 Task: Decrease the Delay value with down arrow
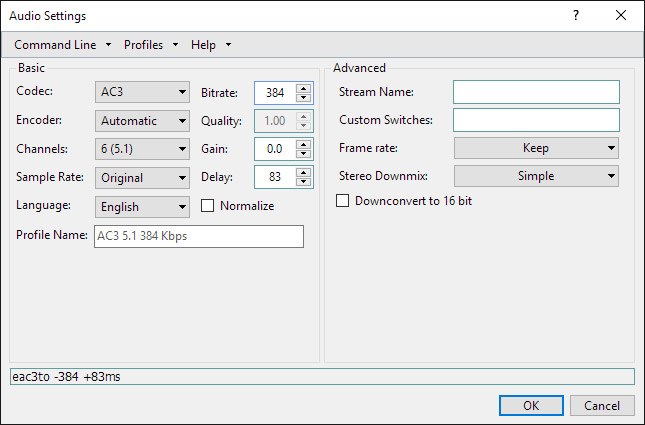304,181
